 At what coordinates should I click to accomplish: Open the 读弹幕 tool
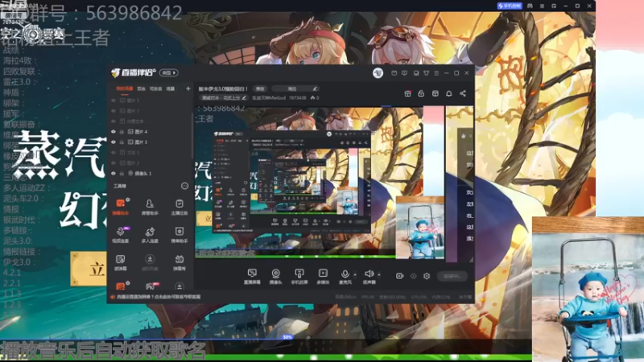[120, 263]
